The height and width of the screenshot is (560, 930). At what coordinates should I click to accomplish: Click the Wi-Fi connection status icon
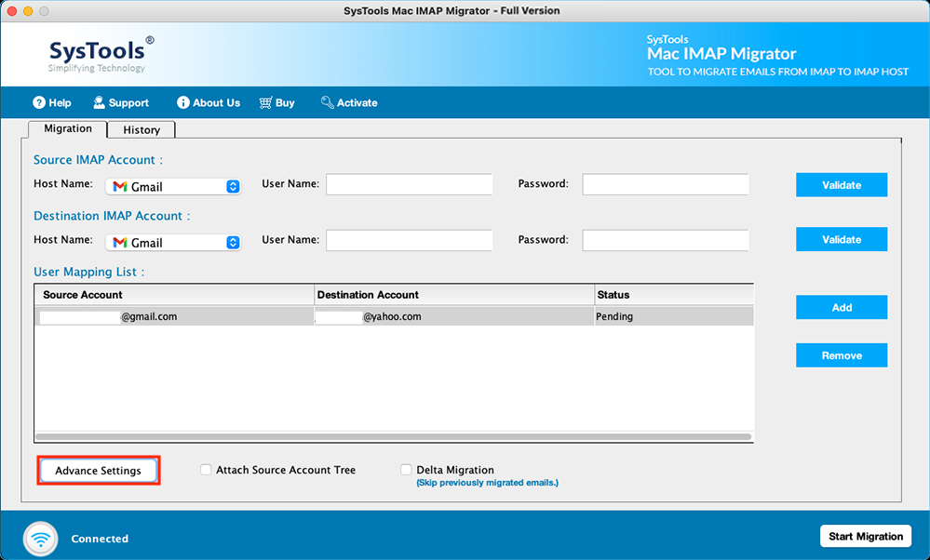coord(40,539)
